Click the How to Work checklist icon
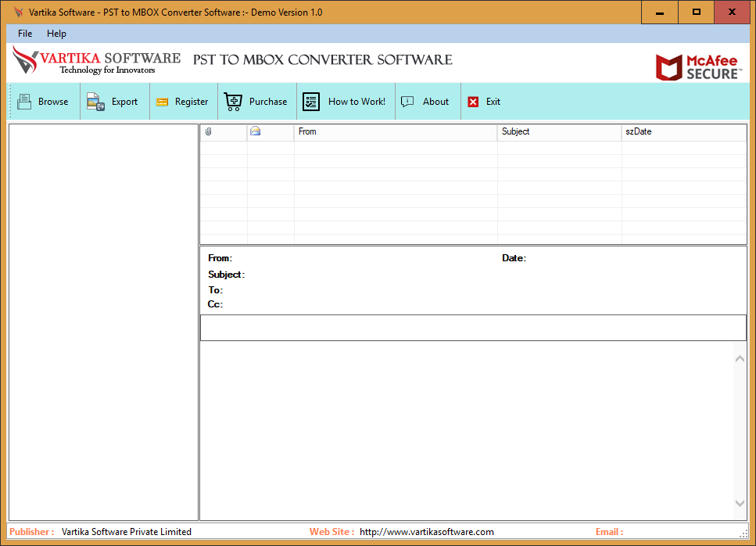The image size is (756, 546). coord(311,102)
